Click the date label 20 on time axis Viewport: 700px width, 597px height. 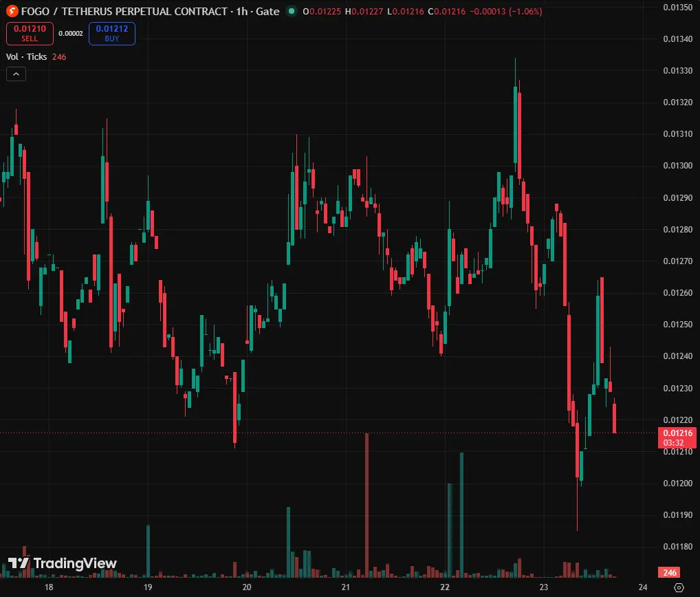(247, 587)
